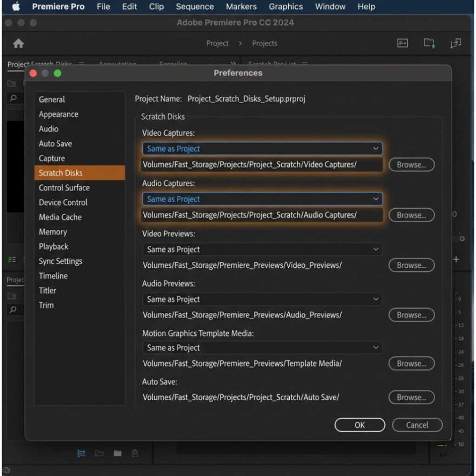Click the search magnifier in upper project panel

[13, 98]
